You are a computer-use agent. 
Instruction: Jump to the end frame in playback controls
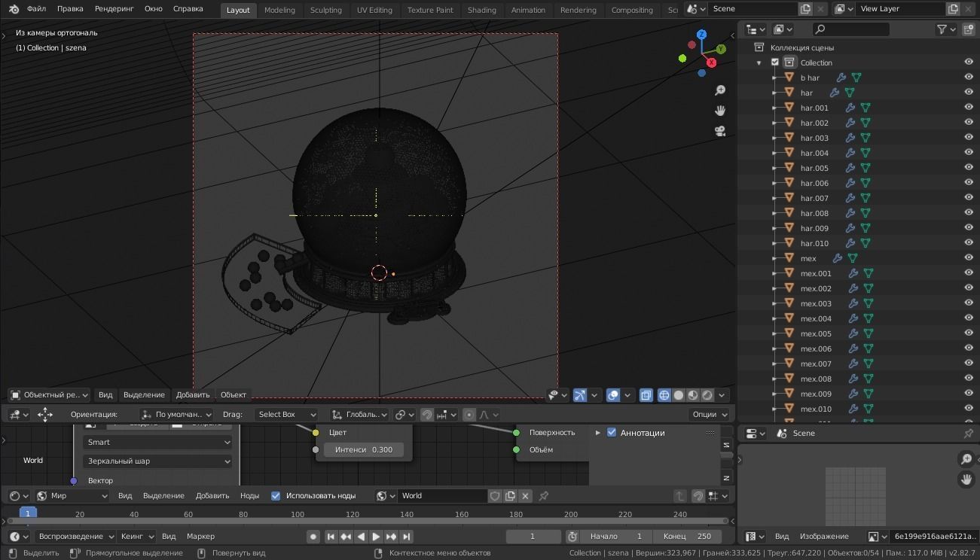click(407, 537)
